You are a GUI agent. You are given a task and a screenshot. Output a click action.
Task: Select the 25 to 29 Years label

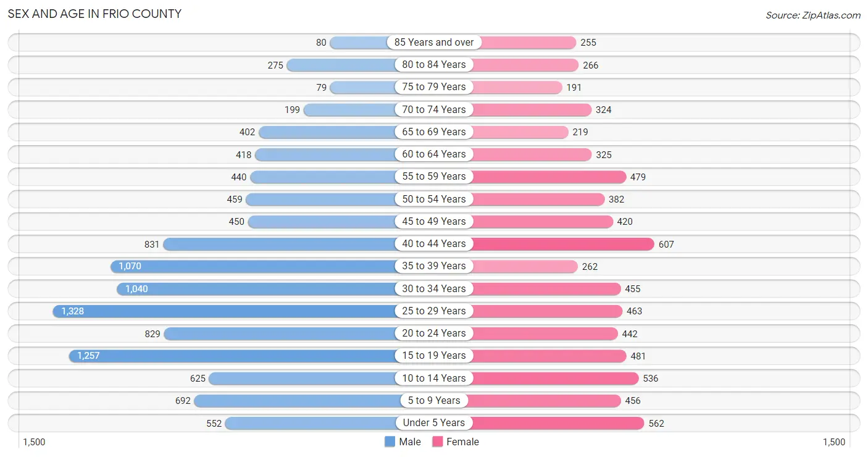pos(434,311)
